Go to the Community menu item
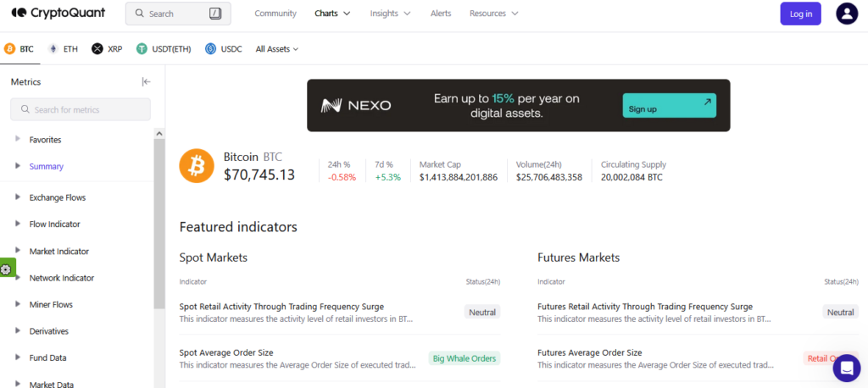This screenshot has width=868, height=388. click(275, 14)
